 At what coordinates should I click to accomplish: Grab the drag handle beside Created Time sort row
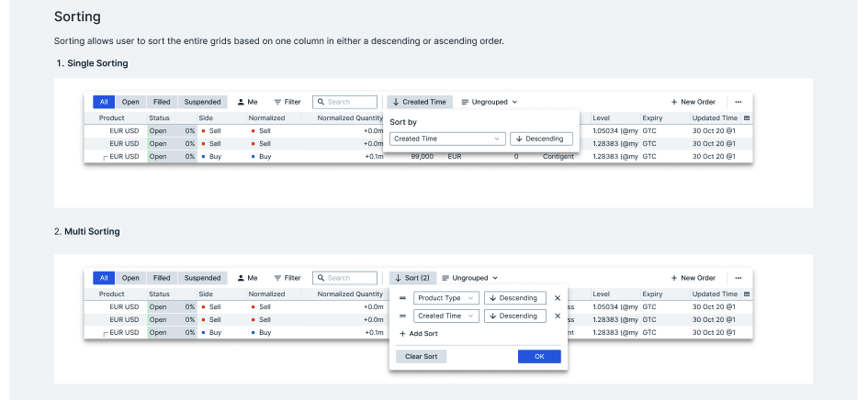[x=402, y=316]
